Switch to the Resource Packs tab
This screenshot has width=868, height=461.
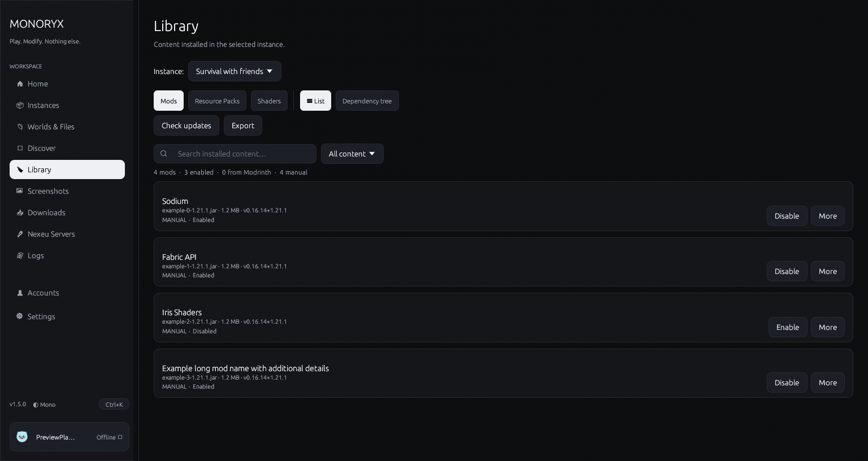point(217,101)
